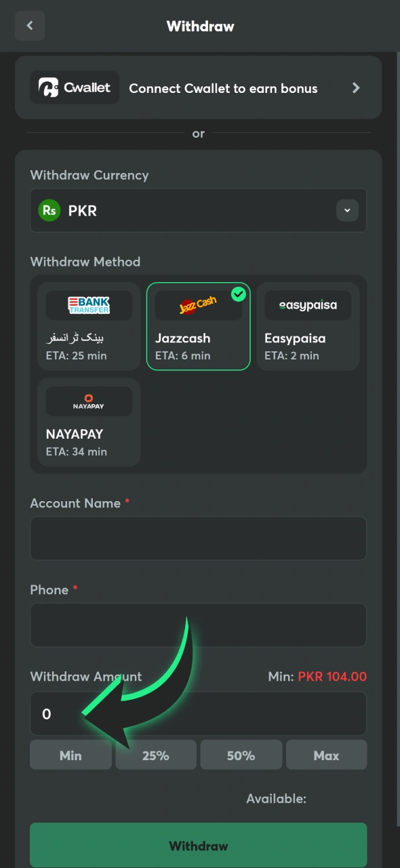Click the Min amount button

coord(71,755)
